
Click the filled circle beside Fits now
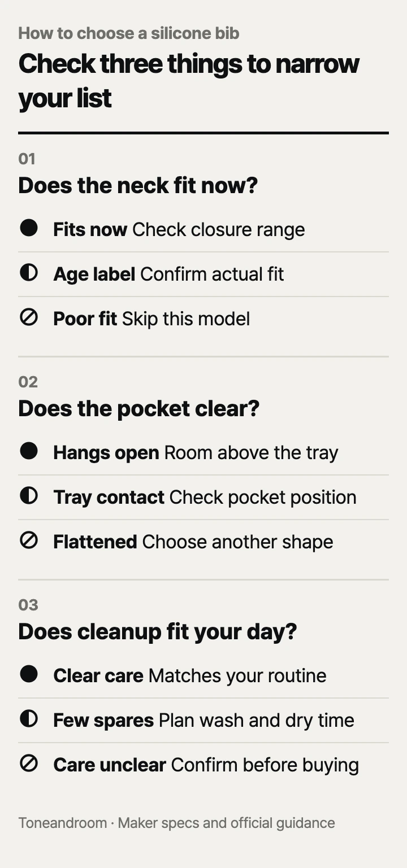pyautogui.click(x=29, y=228)
